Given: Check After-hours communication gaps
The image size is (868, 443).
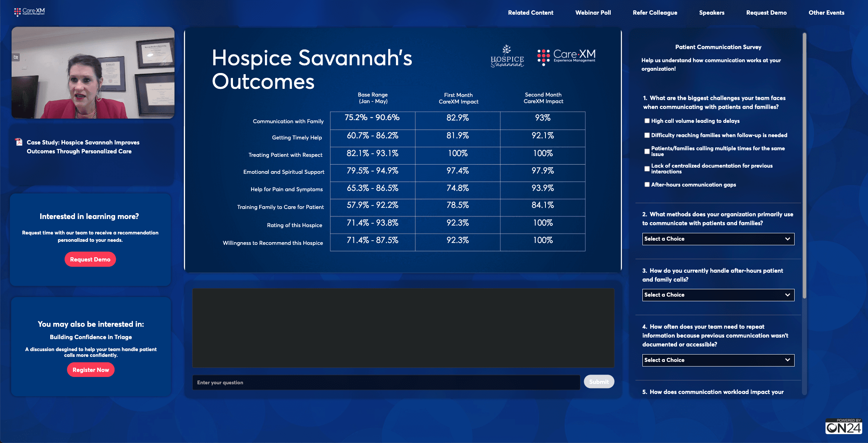Looking at the screenshot, I should click(x=647, y=185).
